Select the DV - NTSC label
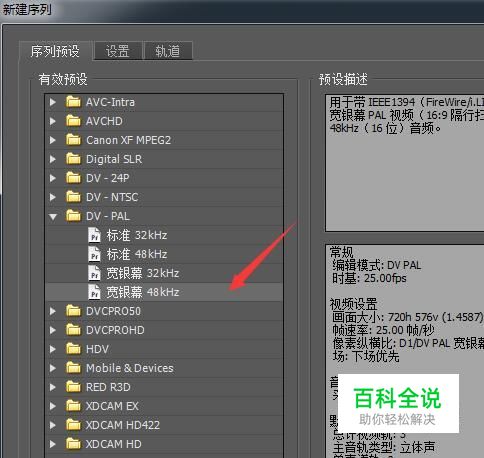Viewport: 484px width, 458px height. coord(112,197)
